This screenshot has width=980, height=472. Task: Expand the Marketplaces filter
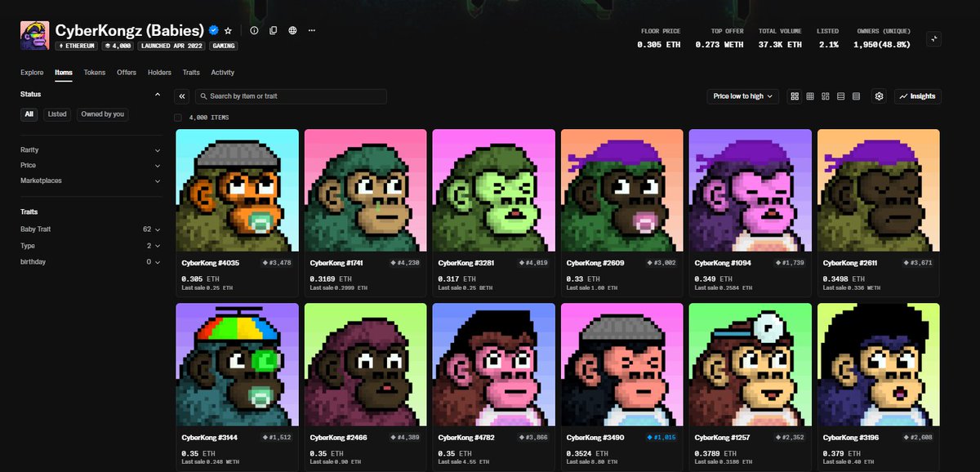91,180
